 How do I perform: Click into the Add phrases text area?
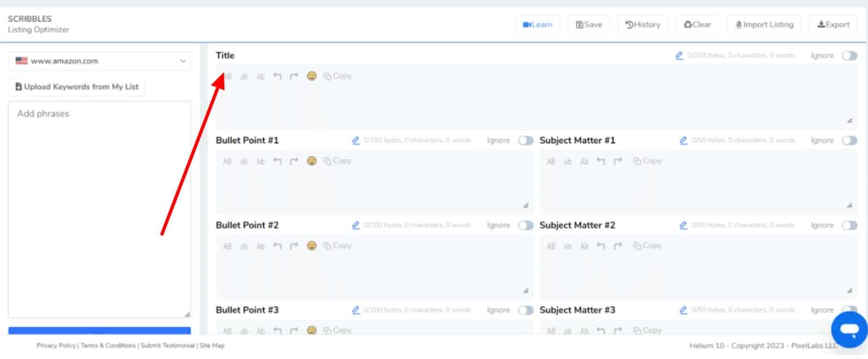99,210
